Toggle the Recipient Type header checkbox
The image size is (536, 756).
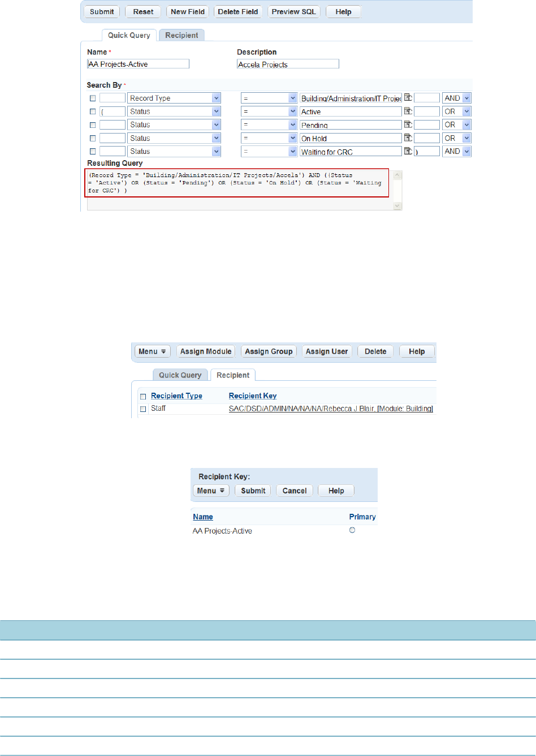pos(143,396)
